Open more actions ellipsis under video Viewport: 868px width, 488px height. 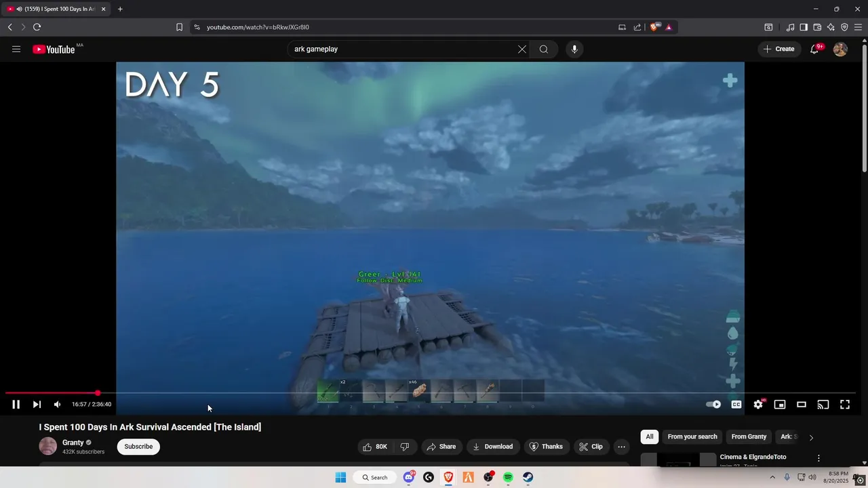pyautogui.click(x=621, y=447)
